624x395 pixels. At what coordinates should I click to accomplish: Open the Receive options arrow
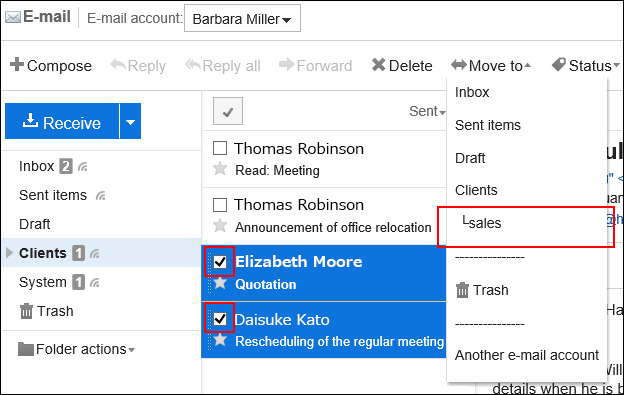(x=131, y=121)
